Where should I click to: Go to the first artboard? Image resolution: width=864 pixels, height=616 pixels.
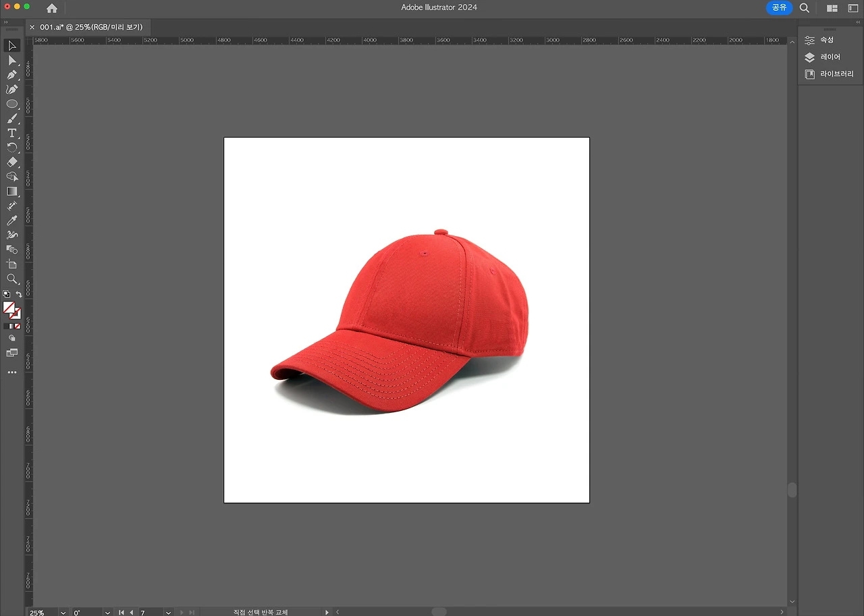122,612
